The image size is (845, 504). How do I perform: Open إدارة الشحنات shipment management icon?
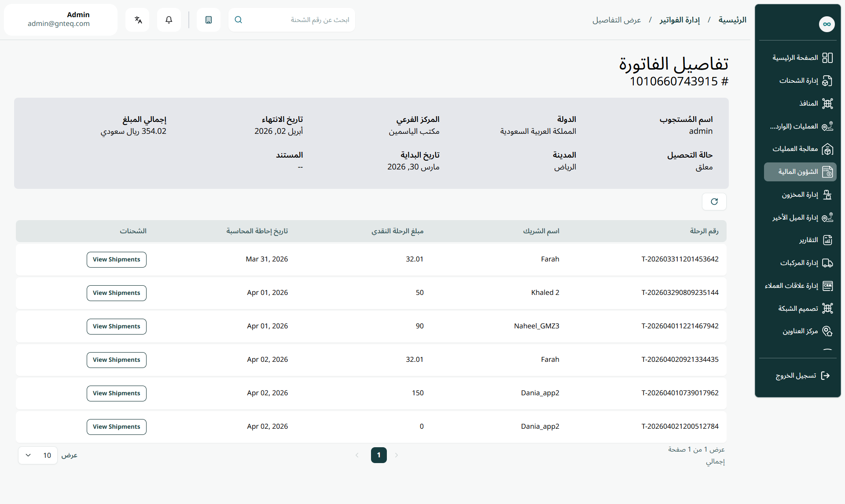tap(827, 81)
